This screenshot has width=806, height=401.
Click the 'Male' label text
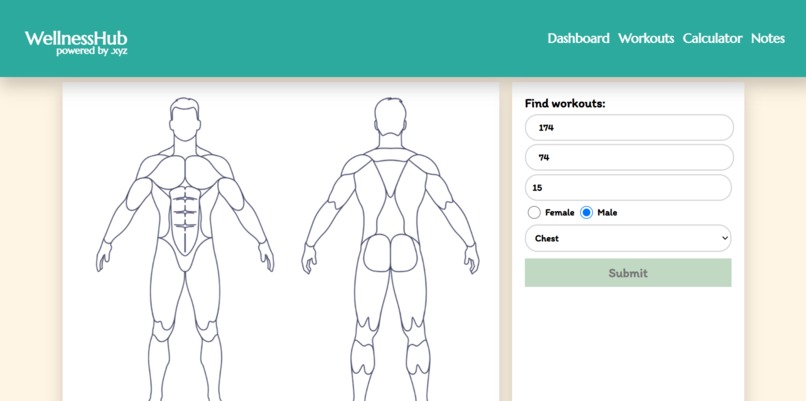pos(607,212)
